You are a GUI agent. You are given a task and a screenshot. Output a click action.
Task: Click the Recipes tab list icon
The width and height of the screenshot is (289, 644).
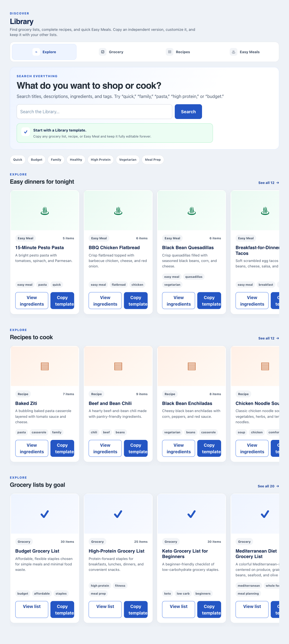tap(170, 52)
